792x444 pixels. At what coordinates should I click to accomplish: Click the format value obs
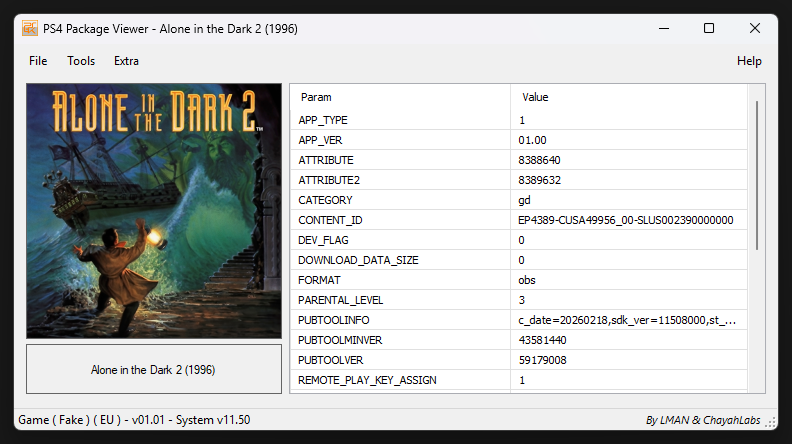click(x=527, y=280)
